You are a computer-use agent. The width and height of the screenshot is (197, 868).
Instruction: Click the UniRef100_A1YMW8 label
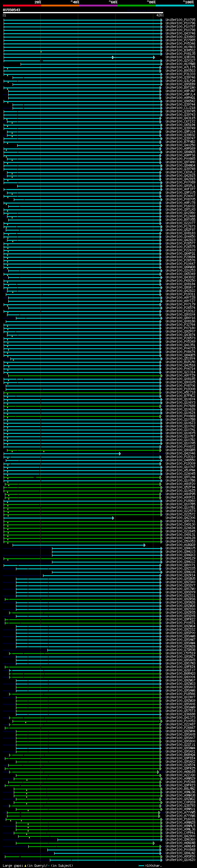tap(180, 64)
